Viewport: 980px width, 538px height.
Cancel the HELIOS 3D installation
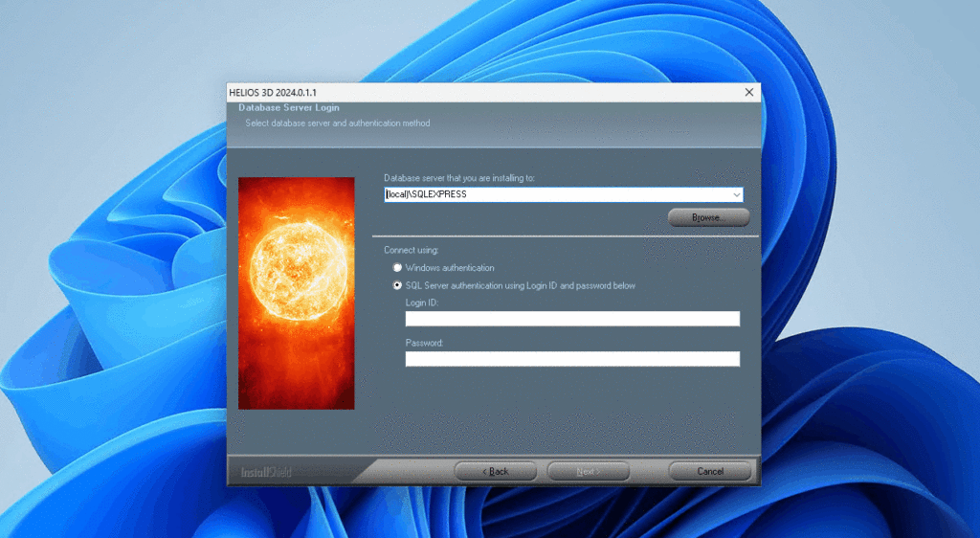click(710, 471)
